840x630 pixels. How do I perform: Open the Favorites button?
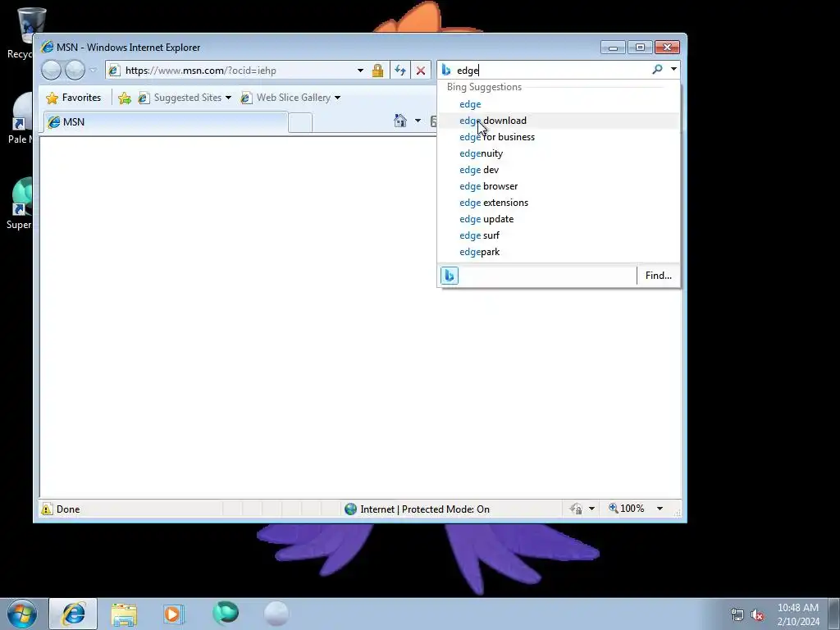click(x=74, y=98)
